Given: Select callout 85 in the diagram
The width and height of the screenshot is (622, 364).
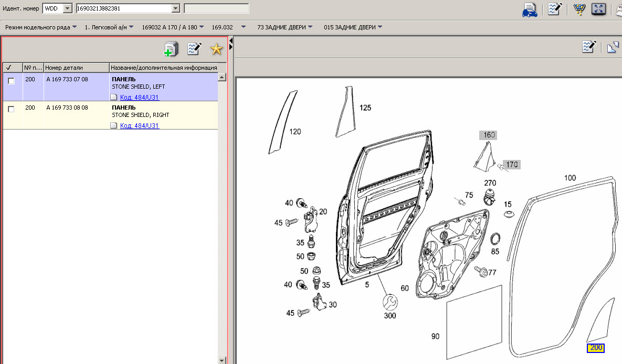Looking at the screenshot, I should tap(495, 251).
